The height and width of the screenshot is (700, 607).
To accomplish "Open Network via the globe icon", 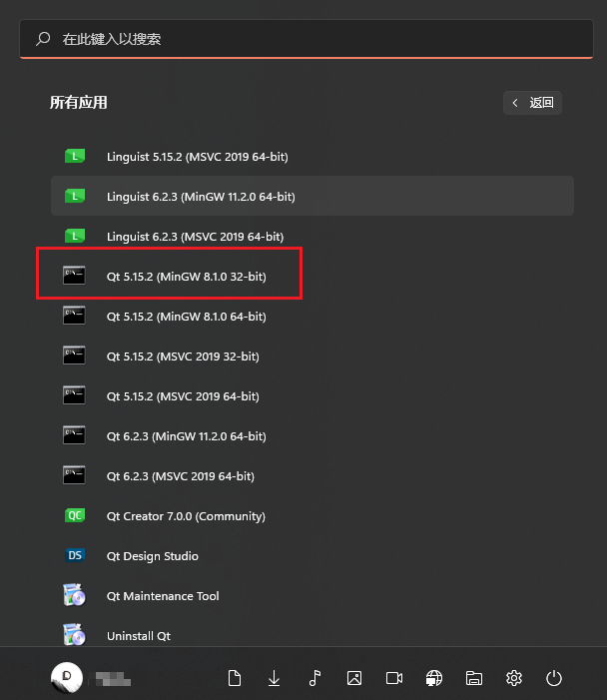I will click(x=434, y=678).
